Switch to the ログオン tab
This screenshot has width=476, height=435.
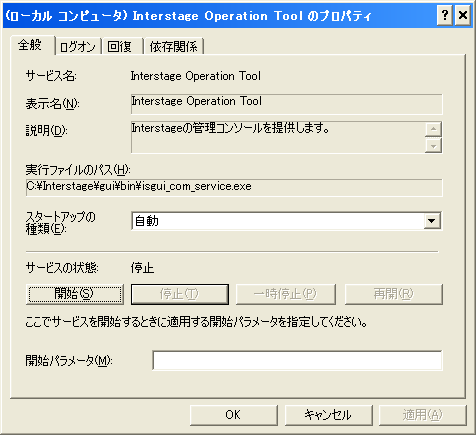point(78,46)
